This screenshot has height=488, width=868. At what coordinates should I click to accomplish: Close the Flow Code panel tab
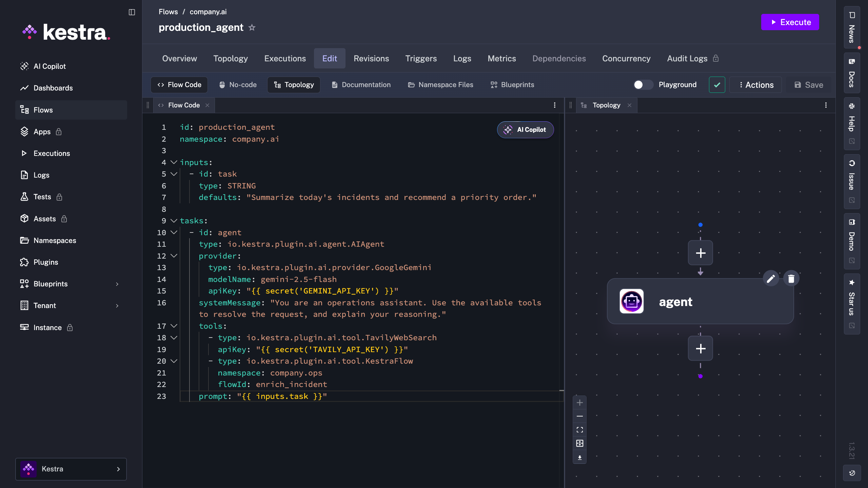click(208, 105)
